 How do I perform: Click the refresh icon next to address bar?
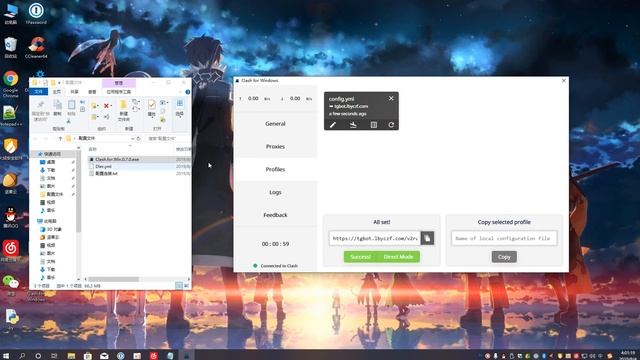pyautogui.click(x=139, y=138)
